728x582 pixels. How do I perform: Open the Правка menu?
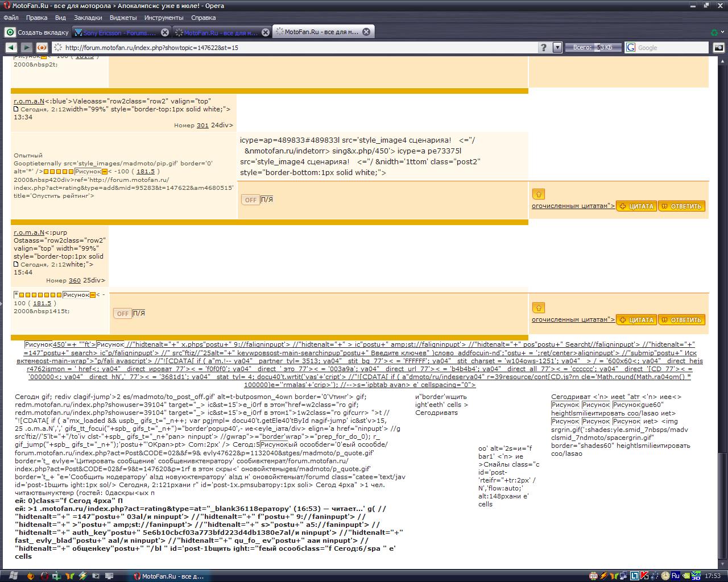(x=36, y=18)
